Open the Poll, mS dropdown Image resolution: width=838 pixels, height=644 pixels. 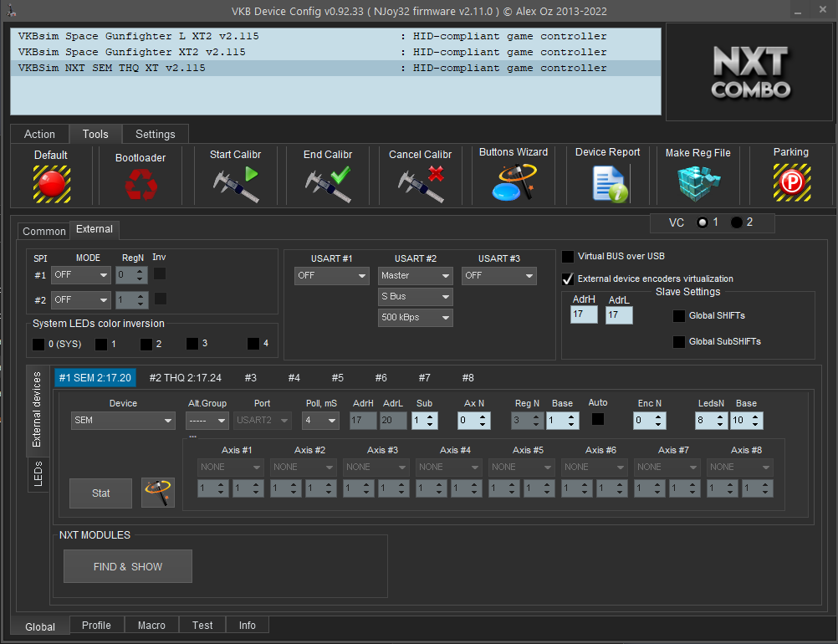320,421
